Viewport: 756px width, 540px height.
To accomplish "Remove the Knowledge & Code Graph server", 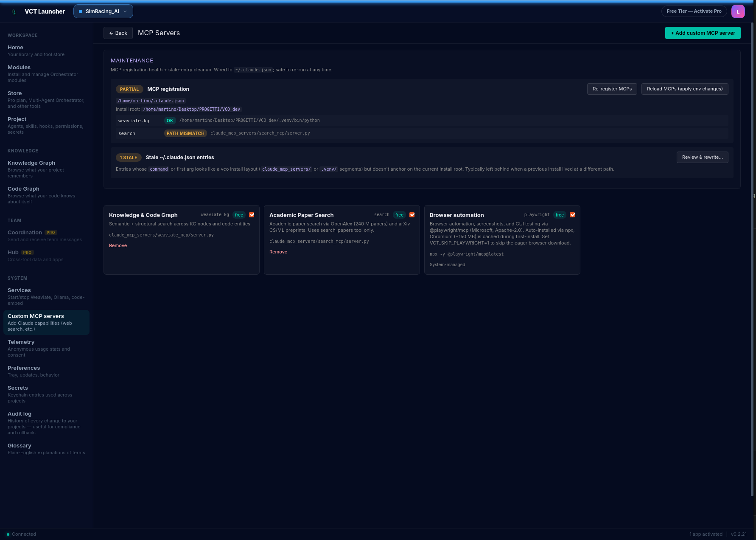I will click(x=118, y=246).
